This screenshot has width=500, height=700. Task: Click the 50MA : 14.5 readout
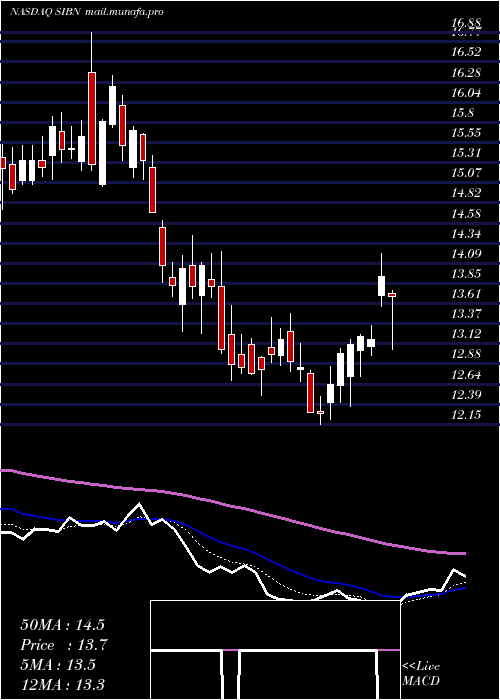pyautogui.click(x=62, y=625)
